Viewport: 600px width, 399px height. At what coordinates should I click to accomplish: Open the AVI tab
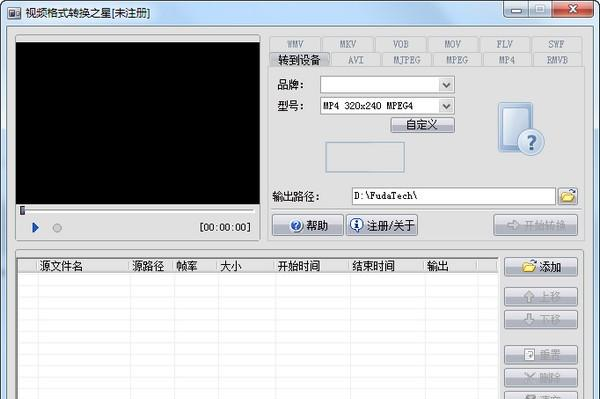pyautogui.click(x=356, y=60)
